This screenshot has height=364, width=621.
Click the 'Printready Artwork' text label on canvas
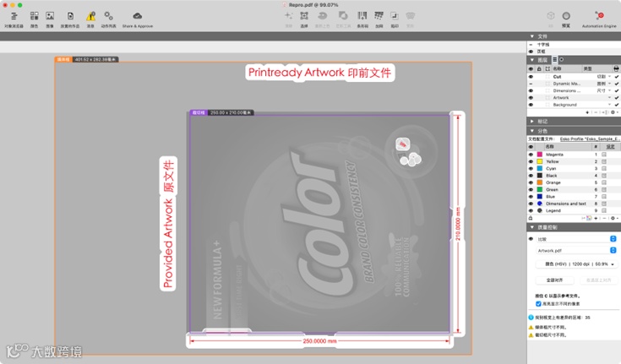[297, 73]
